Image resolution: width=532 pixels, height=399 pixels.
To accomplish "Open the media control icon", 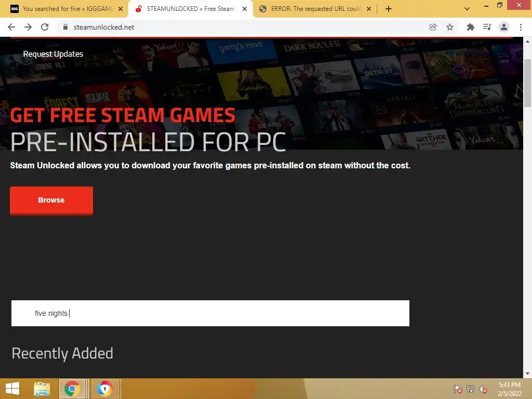I will click(487, 27).
